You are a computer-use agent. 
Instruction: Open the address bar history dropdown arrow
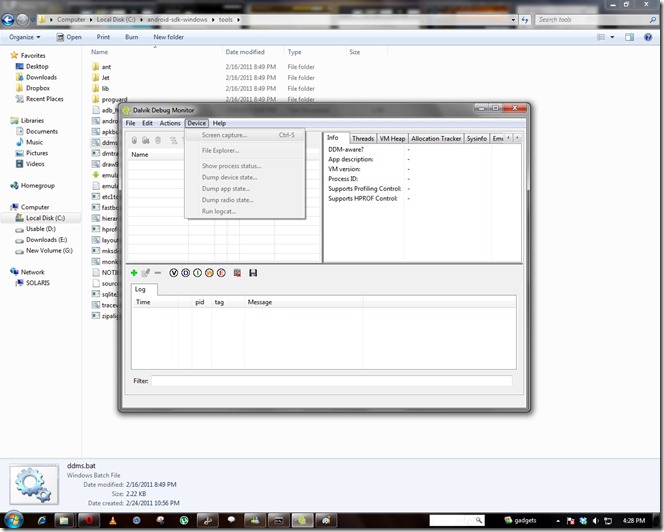point(513,19)
